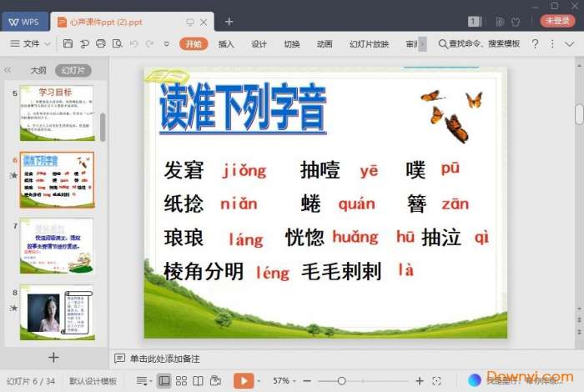Add new slide with plus button
This screenshot has height=392, width=584.
pos(53,357)
